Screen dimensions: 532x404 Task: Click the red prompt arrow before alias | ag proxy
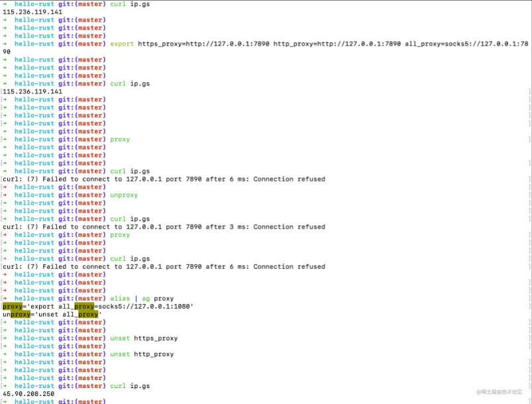5,299
